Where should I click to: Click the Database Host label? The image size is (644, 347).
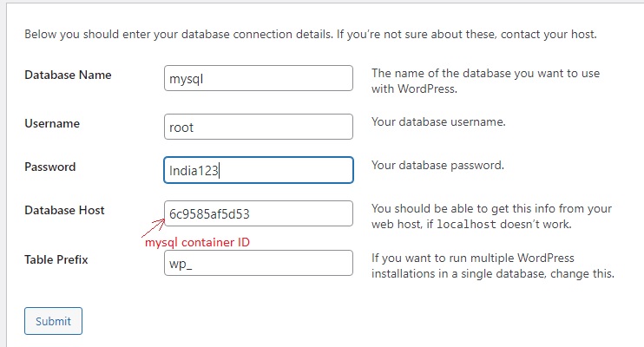click(64, 210)
